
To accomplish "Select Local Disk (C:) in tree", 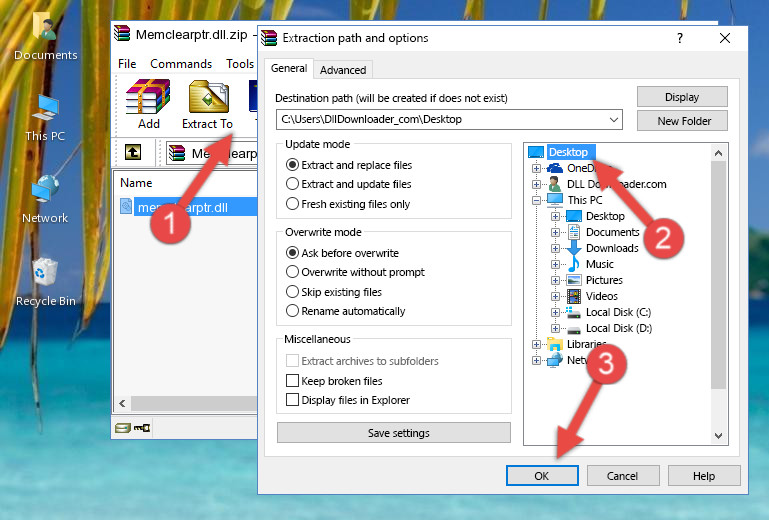I will pos(618,312).
